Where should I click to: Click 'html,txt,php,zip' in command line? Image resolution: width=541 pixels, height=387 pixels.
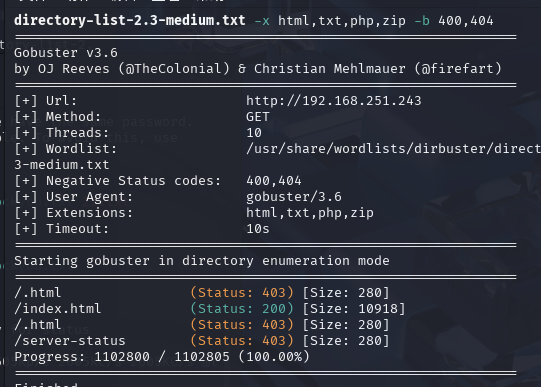342,21
